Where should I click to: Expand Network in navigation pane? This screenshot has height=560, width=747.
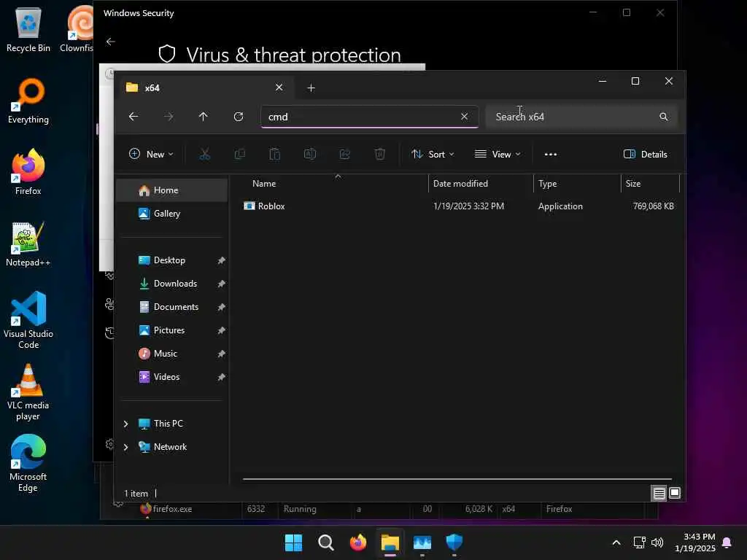125,447
